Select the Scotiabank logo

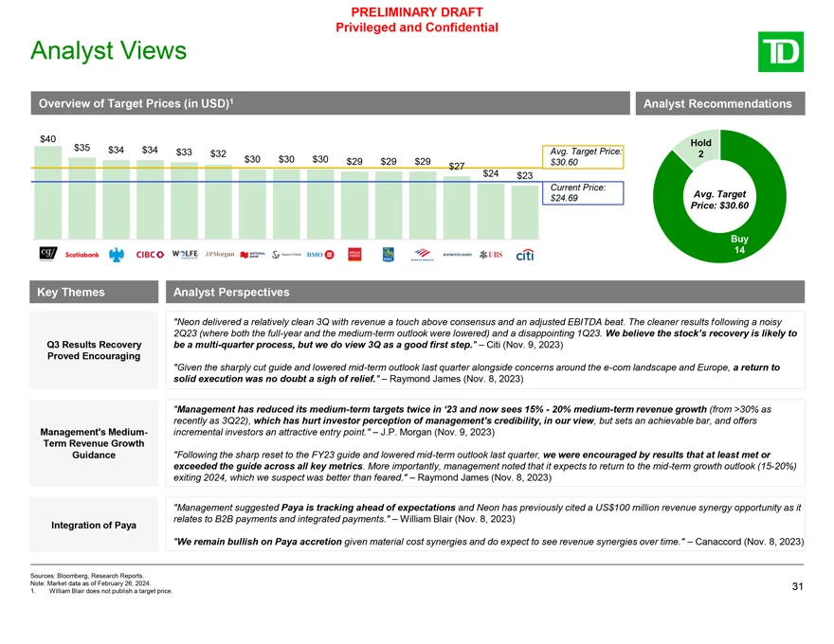[82, 255]
